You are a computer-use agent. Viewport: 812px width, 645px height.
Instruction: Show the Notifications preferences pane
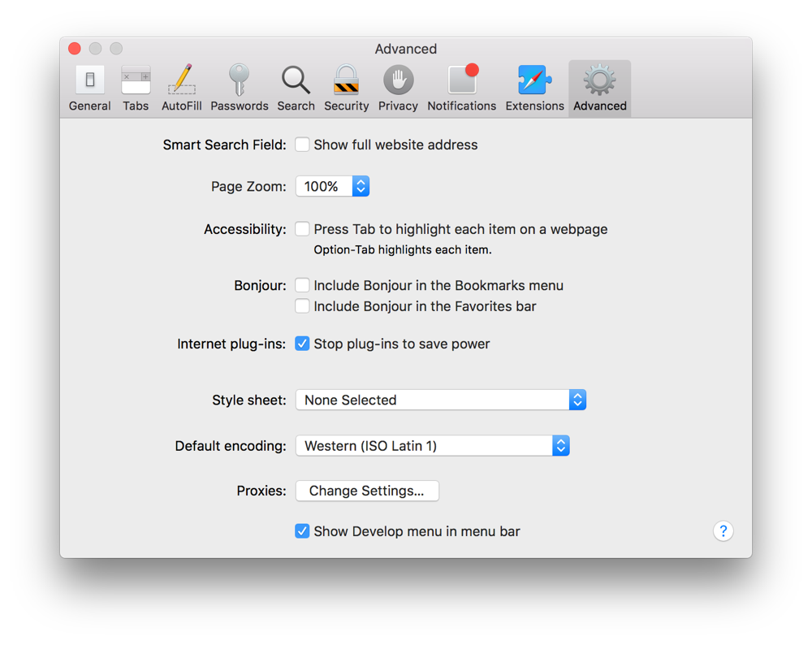(461, 89)
